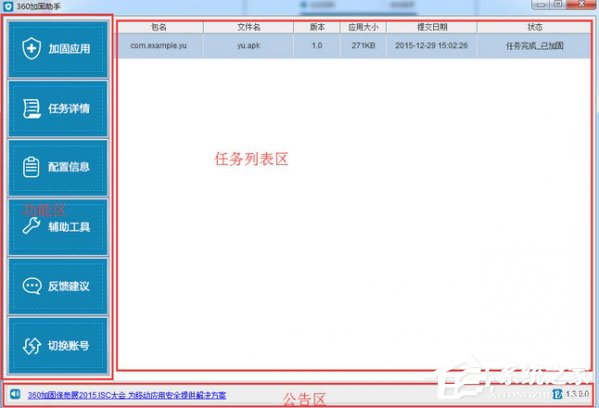This screenshot has height=408, width=599.
Task: Click the version icon beside 1.3.0.0
Action: [557, 394]
